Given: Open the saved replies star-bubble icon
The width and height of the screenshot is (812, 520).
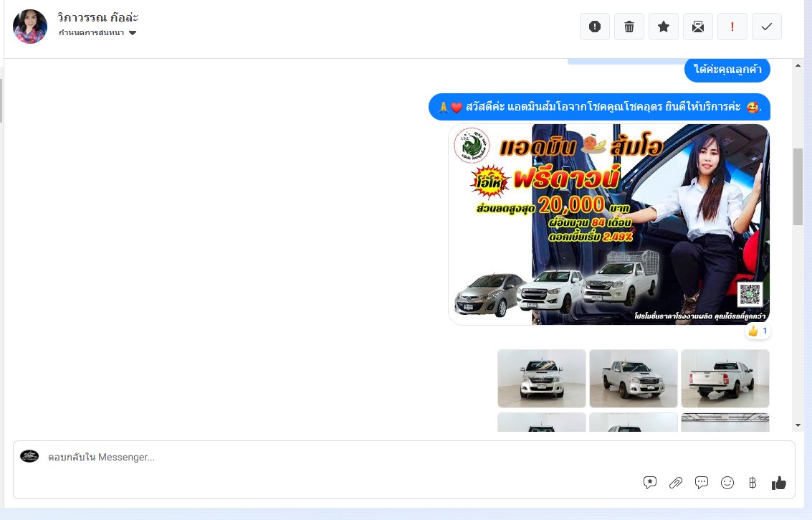Looking at the screenshot, I should click(x=650, y=483).
